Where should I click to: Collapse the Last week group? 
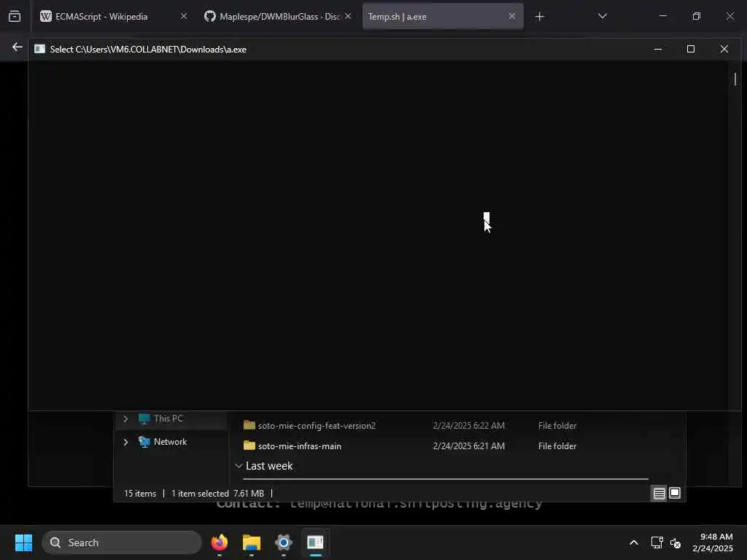point(239,466)
